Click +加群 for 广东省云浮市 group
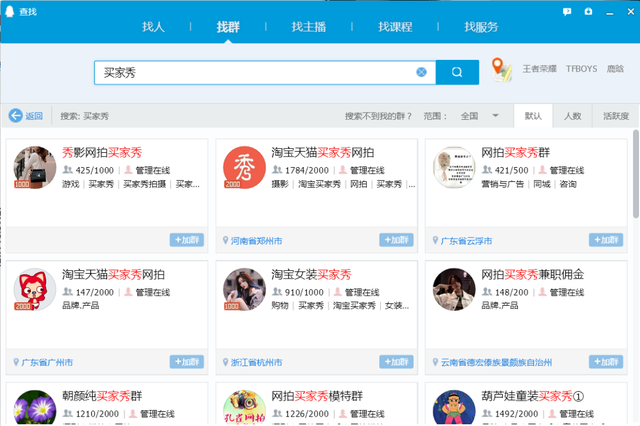The height and width of the screenshot is (426, 640). 606,240
